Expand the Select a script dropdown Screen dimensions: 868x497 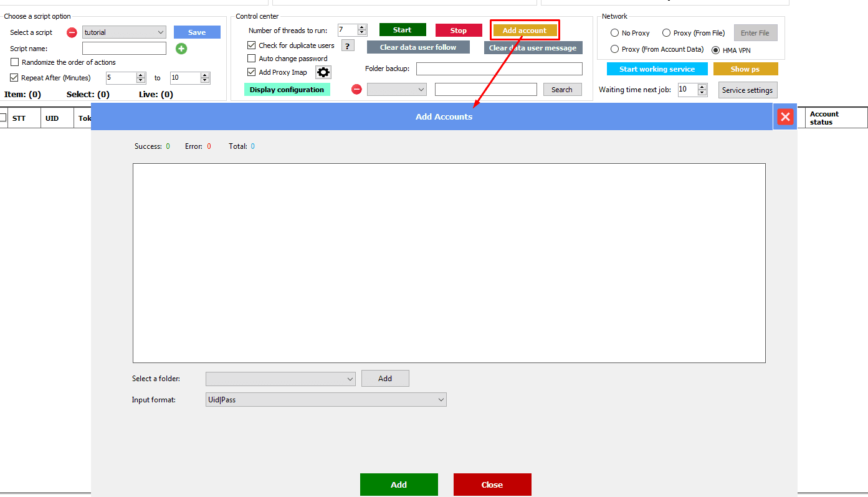click(x=161, y=32)
